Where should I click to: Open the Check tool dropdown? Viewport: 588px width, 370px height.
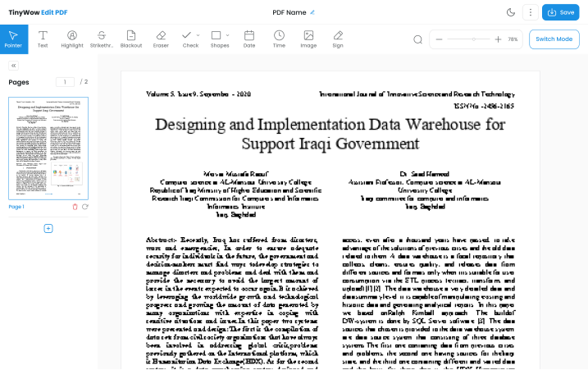[190, 39]
